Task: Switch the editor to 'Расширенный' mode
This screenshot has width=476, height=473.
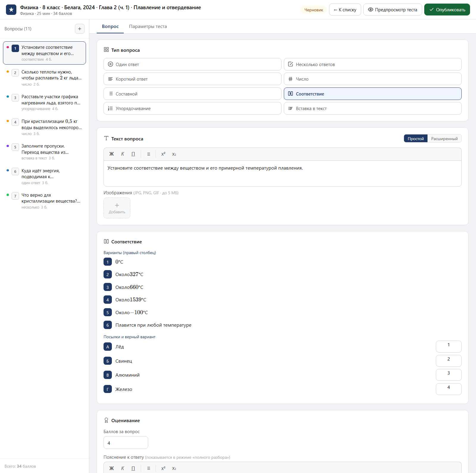Action: tap(444, 139)
